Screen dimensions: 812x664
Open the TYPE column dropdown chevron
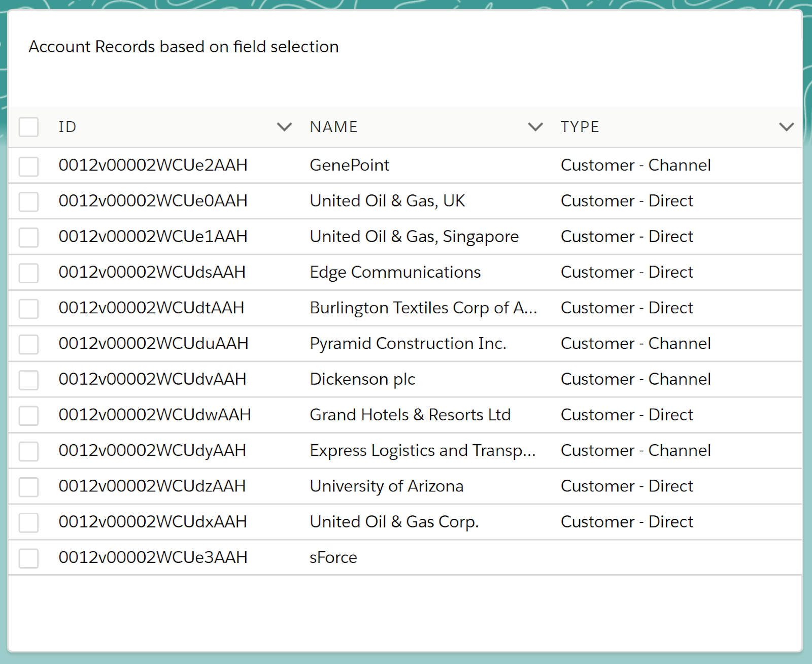[786, 127]
